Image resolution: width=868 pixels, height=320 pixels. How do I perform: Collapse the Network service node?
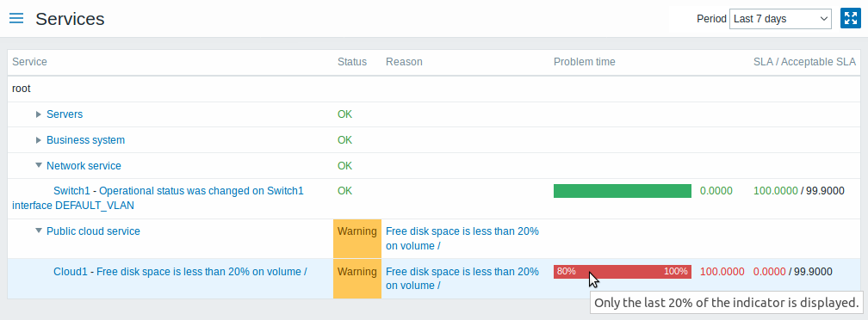[39, 166]
